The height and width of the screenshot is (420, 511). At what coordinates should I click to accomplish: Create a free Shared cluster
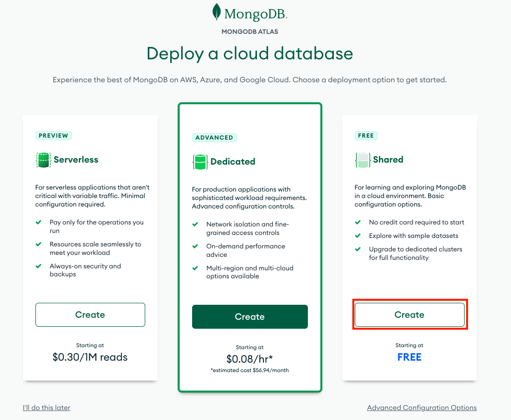[x=410, y=315]
